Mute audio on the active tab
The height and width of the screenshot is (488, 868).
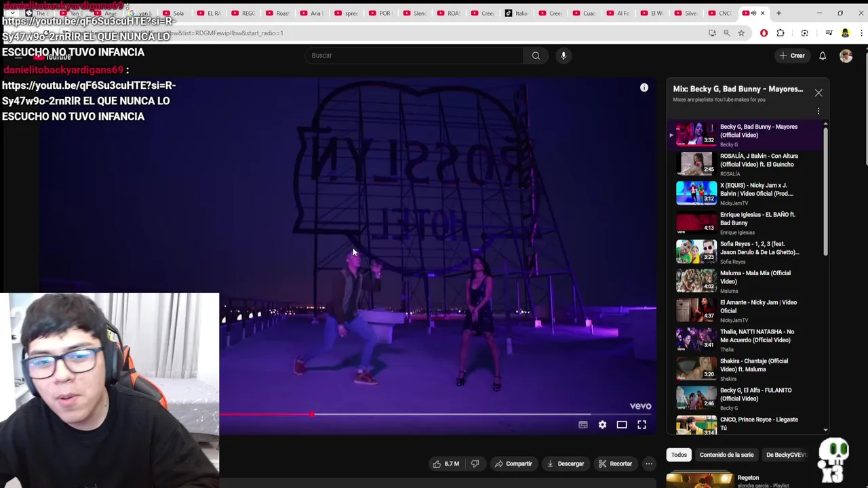[753, 13]
